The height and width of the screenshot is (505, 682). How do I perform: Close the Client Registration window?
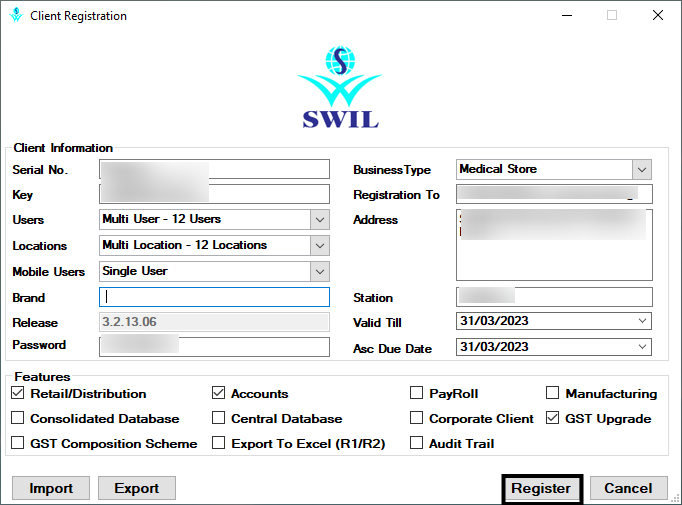click(658, 16)
